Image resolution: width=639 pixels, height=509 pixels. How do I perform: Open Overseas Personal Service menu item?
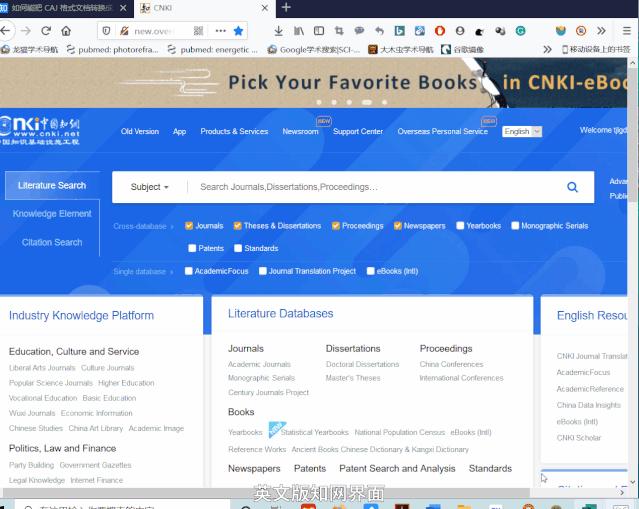[443, 132]
